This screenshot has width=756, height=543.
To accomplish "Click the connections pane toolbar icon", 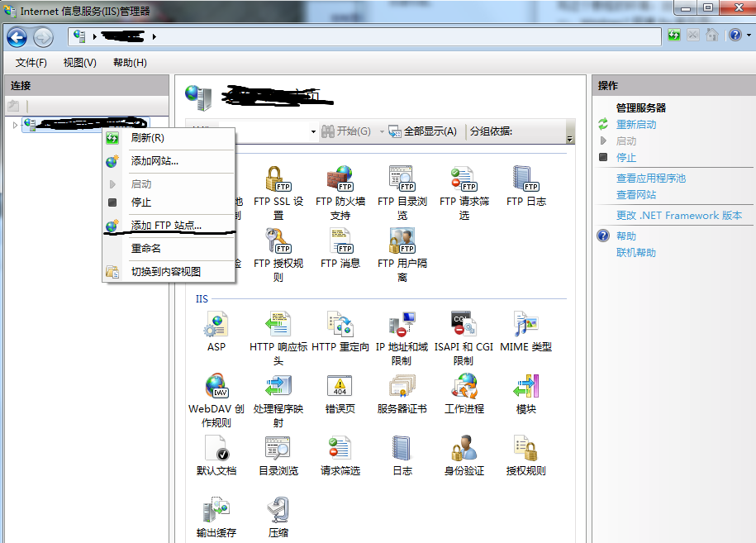I will click(13, 106).
